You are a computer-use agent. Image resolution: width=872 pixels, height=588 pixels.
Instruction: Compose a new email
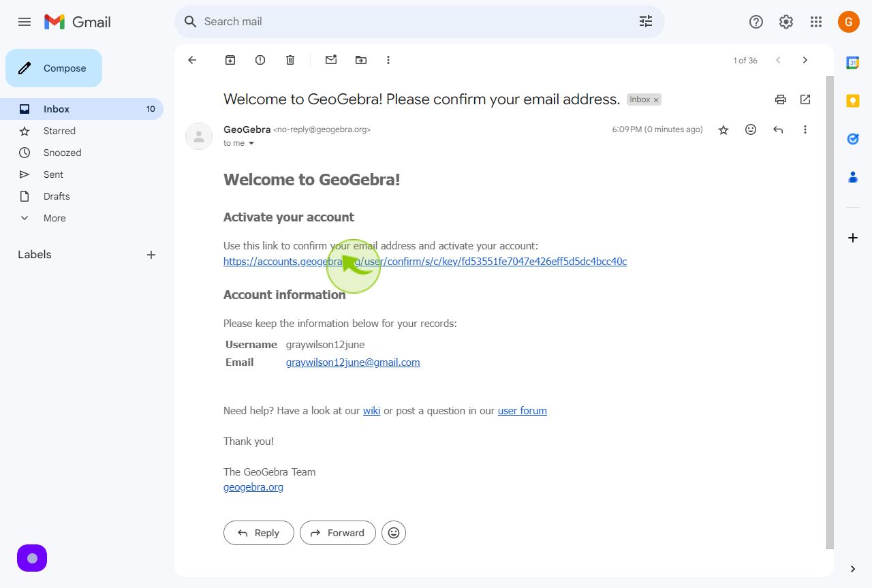pos(54,68)
